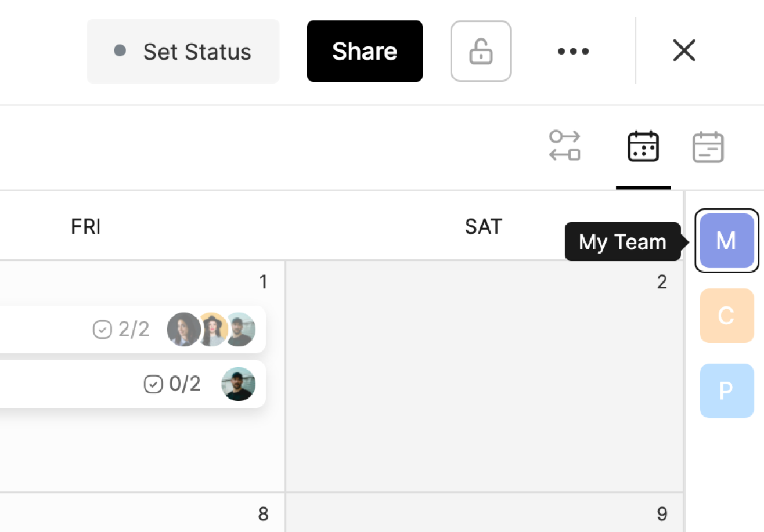Click the Saturday 2 calendar cell
Screen dimensions: 764x532
pos(484,377)
